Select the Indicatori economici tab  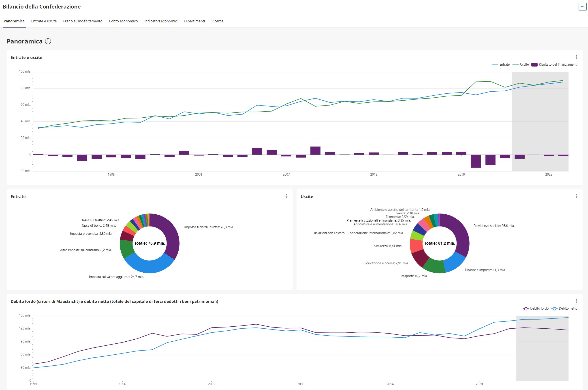click(161, 21)
